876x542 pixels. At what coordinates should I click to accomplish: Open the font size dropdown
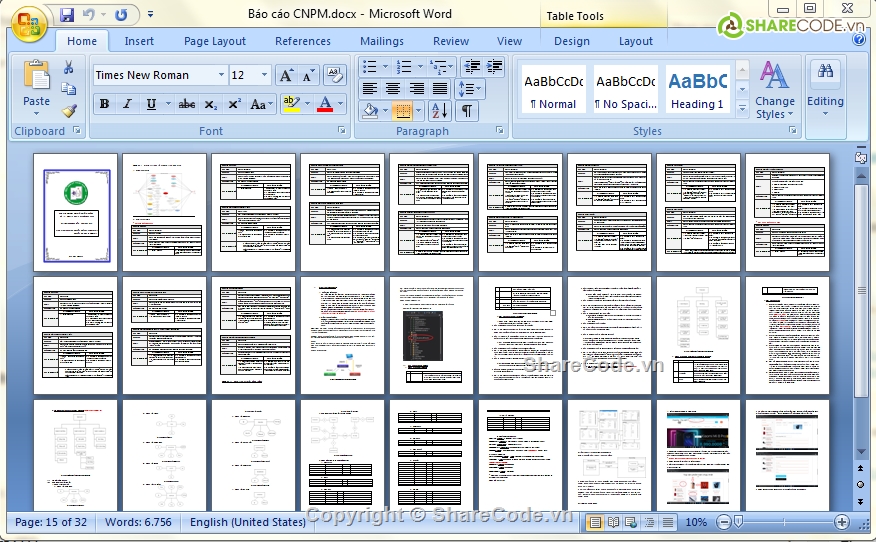[x=264, y=75]
